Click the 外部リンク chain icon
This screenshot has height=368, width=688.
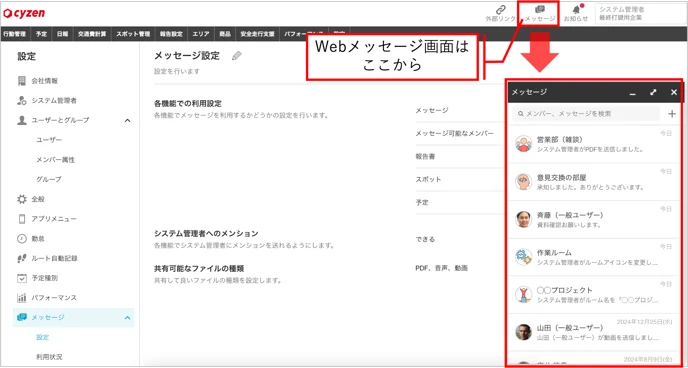[x=501, y=10]
